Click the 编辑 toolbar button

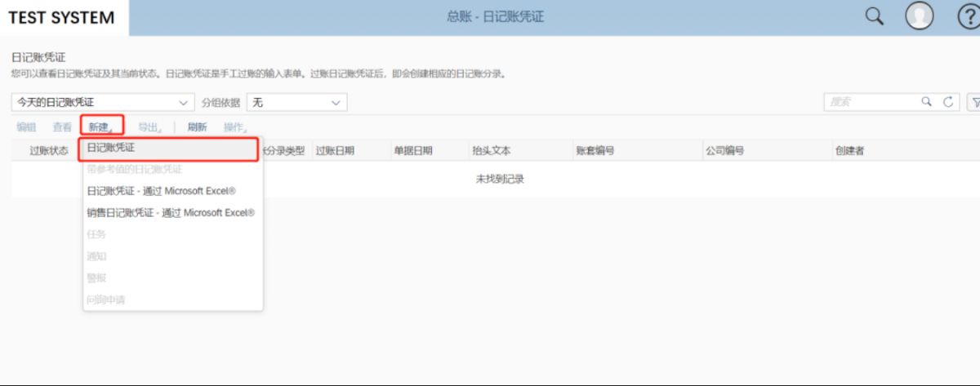pyautogui.click(x=26, y=127)
